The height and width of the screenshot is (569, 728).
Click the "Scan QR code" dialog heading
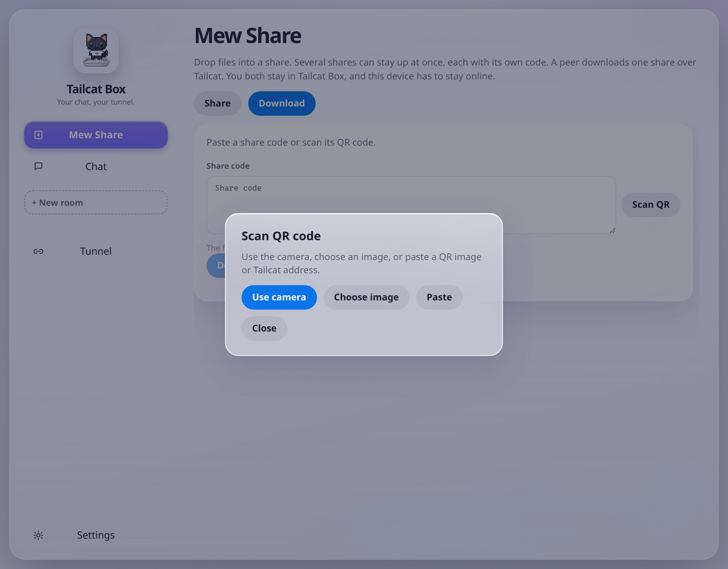coord(281,236)
